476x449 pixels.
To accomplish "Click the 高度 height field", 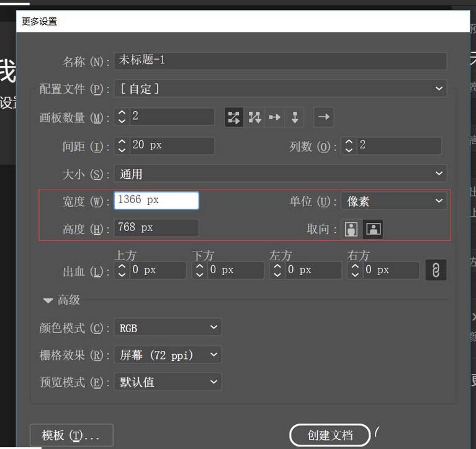I will tap(156, 228).
